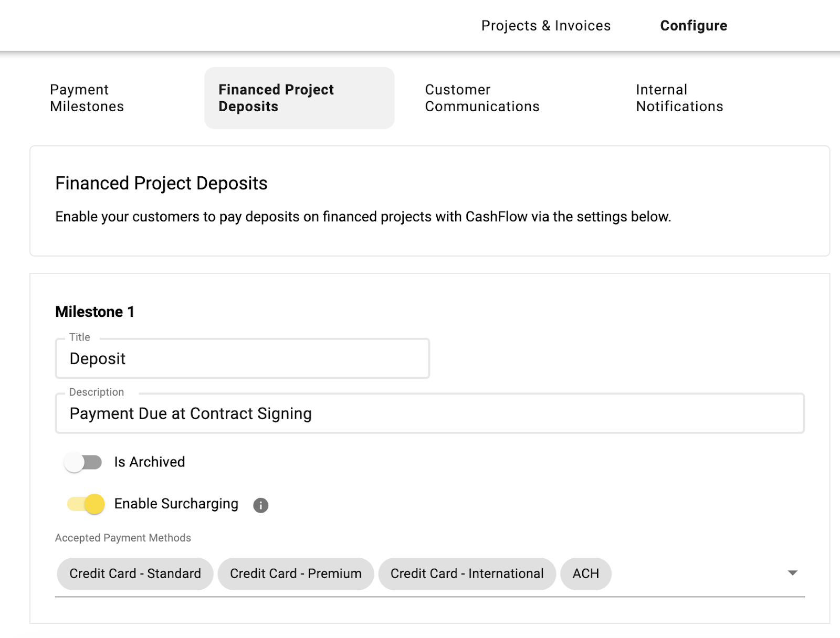Click the Credit Card - International chip

[466, 573]
